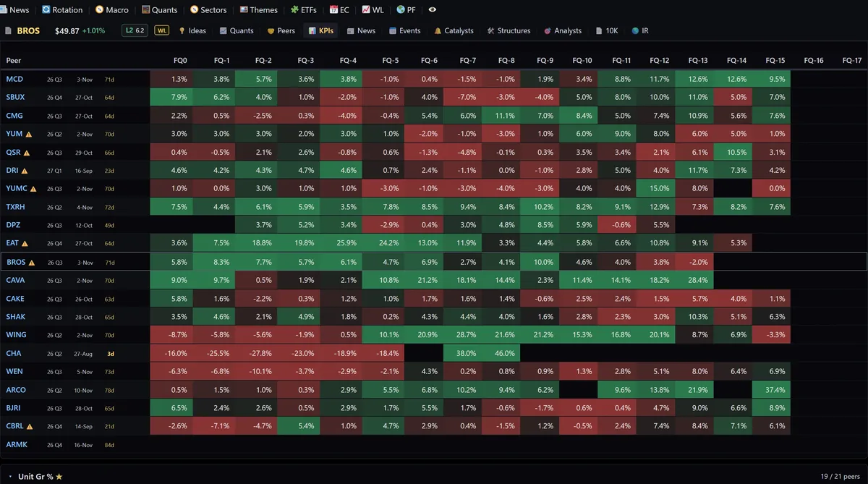The width and height of the screenshot is (868, 484).
Task: Click the FQ-10 column header
Action: (582, 61)
